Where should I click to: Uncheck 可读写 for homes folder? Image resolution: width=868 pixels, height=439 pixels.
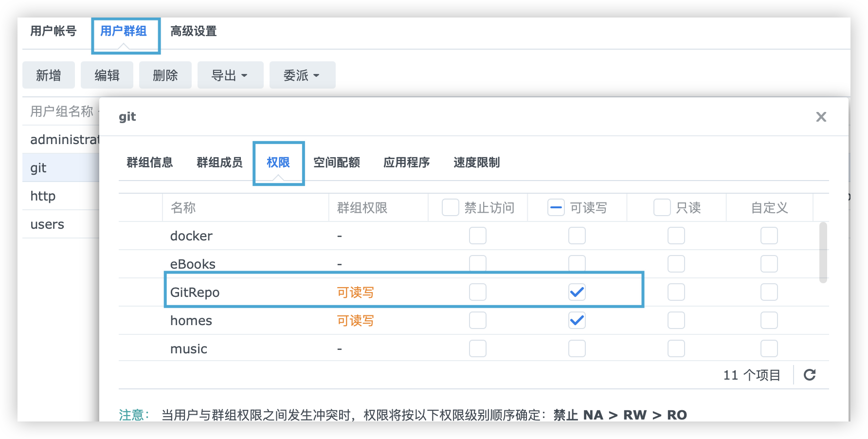coord(577,320)
